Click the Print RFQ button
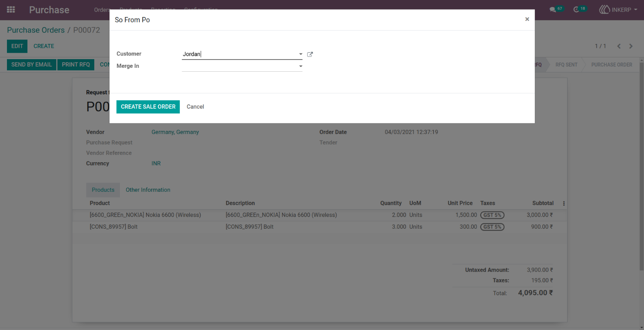 point(76,64)
